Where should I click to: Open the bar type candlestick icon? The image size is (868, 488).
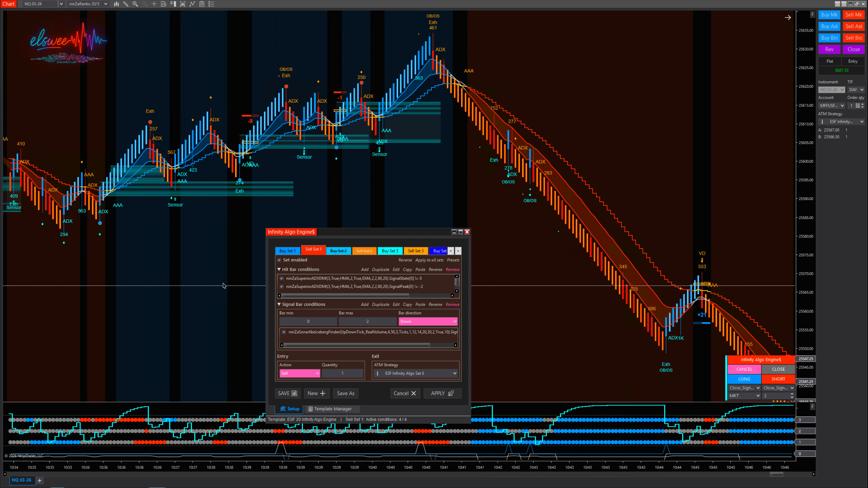116,4
